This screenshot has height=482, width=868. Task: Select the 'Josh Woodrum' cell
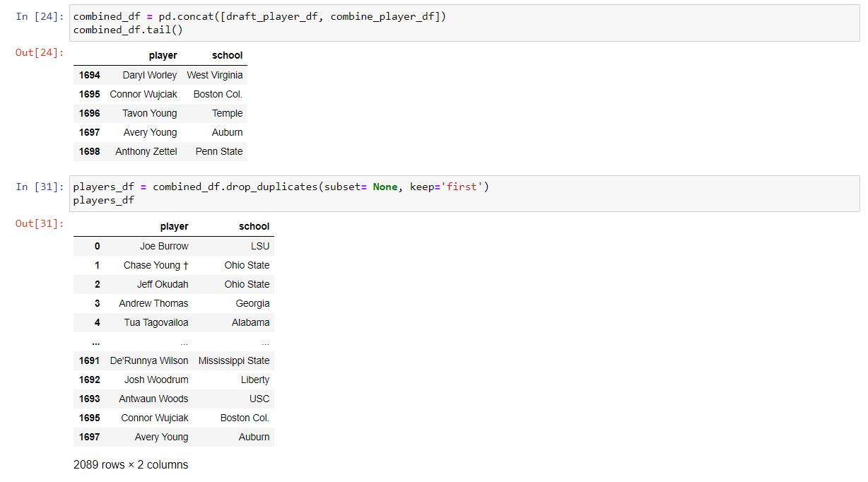coord(157,380)
